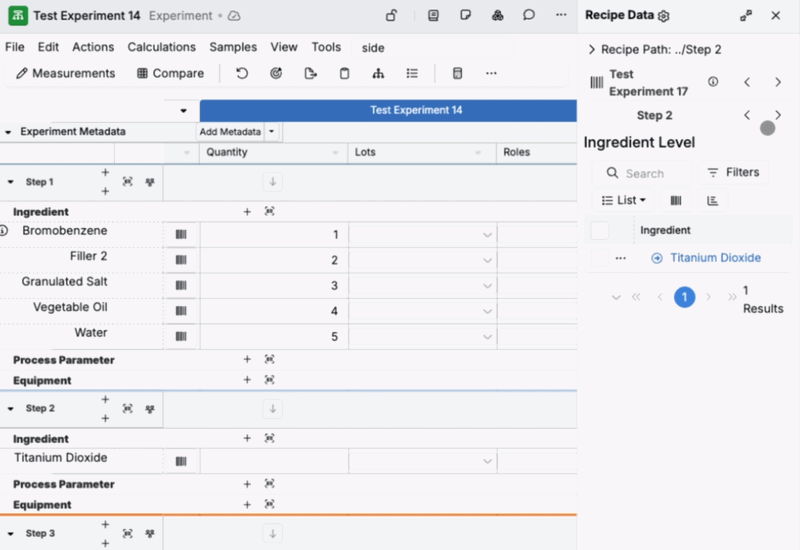Collapse the Step 1 section
The height and width of the screenshot is (550, 800).
pyautogui.click(x=11, y=182)
